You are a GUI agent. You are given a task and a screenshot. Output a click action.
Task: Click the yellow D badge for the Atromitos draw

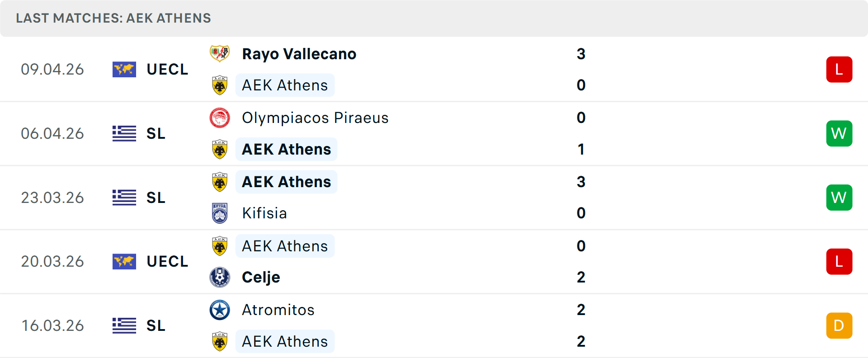coord(839,325)
